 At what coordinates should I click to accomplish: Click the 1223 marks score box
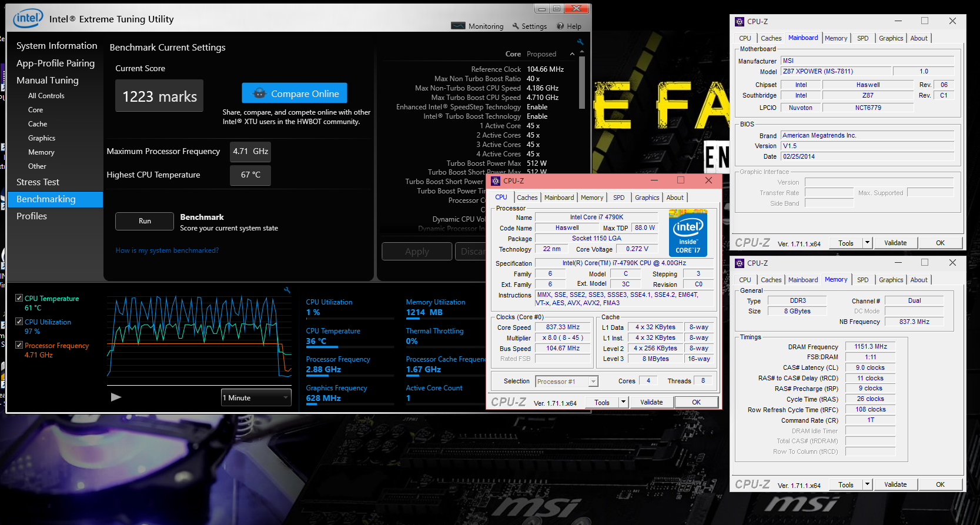pyautogui.click(x=159, y=96)
